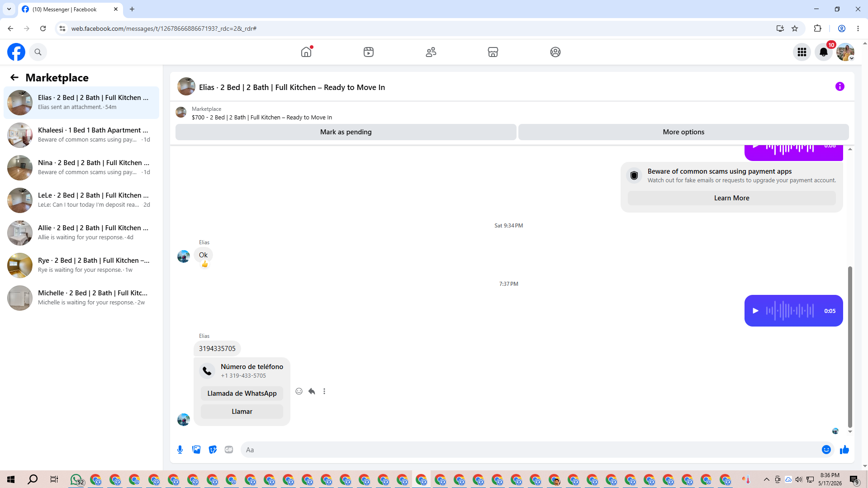This screenshot has height=488, width=868.
Task: Record a voice clip with microphone icon
Action: (x=180, y=450)
